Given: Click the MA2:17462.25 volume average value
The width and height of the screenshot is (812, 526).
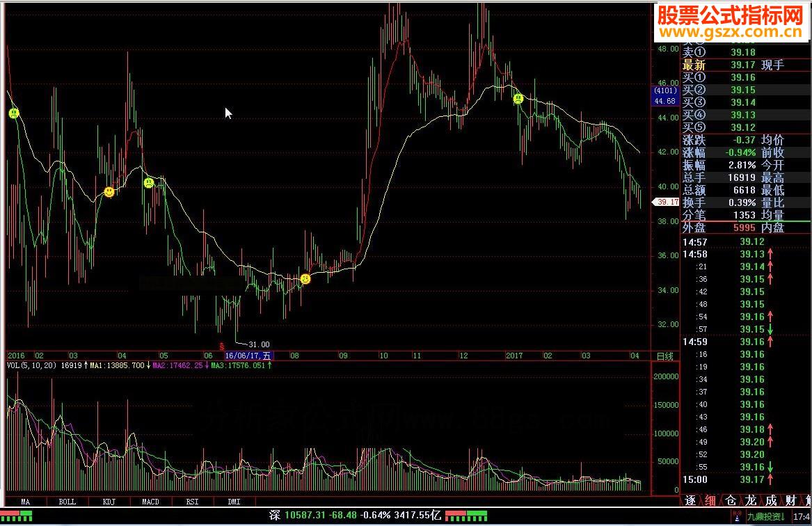Looking at the screenshot, I should point(177,365).
